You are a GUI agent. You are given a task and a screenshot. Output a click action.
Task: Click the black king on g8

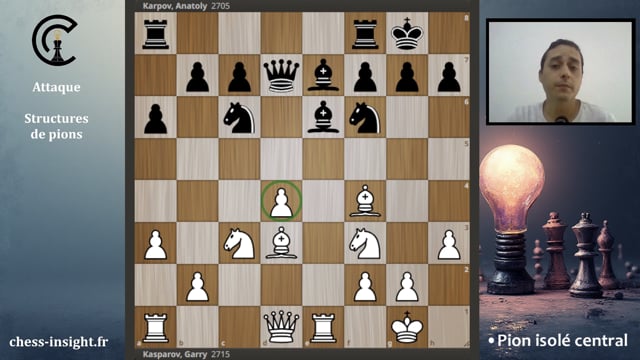pyautogui.click(x=407, y=34)
